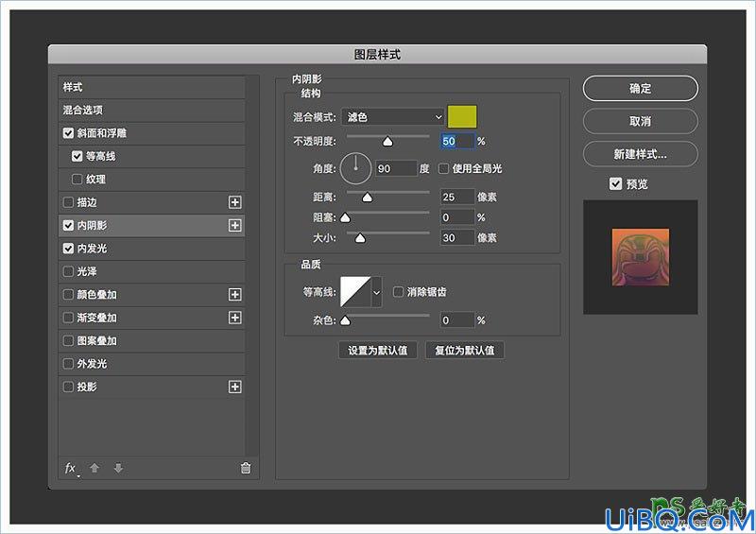Screen dimensions: 756x534
Task: Enable the 颜色叠加 checkbox
Action: 68,294
